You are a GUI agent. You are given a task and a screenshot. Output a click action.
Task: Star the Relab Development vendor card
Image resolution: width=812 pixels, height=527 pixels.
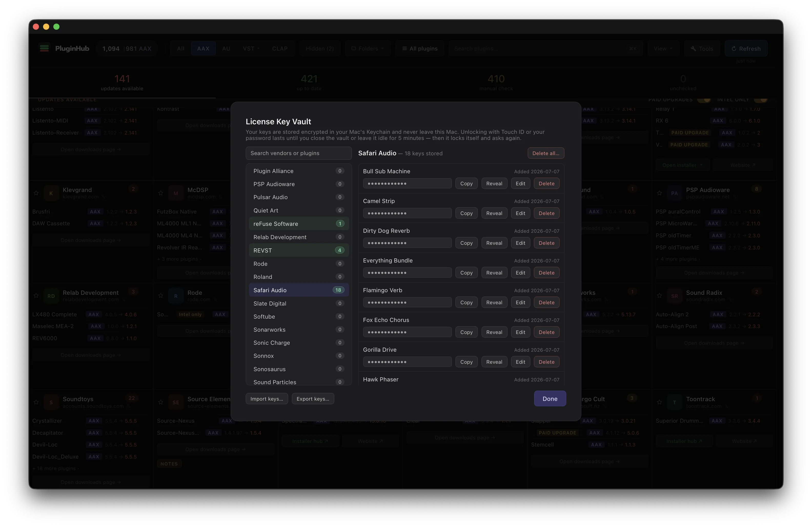coord(36,296)
